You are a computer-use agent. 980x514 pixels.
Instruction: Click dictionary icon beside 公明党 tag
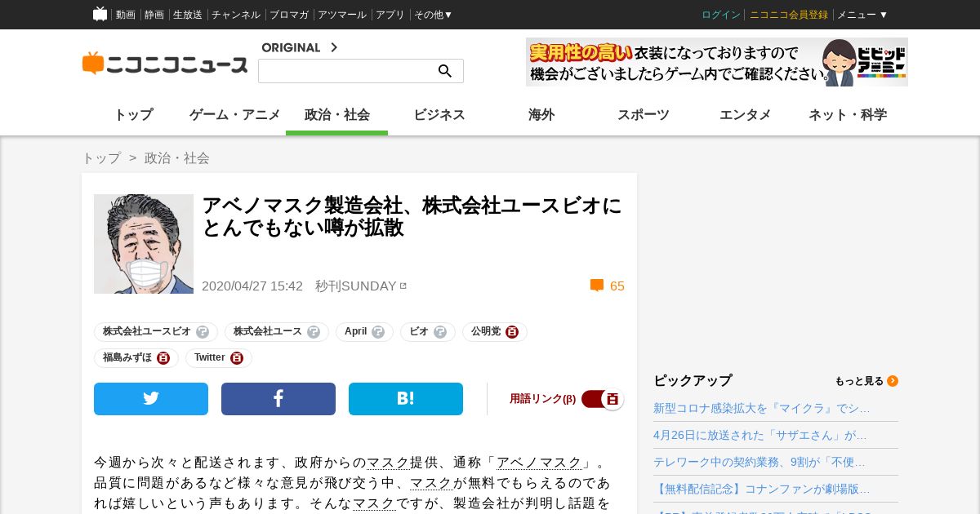(x=512, y=332)
